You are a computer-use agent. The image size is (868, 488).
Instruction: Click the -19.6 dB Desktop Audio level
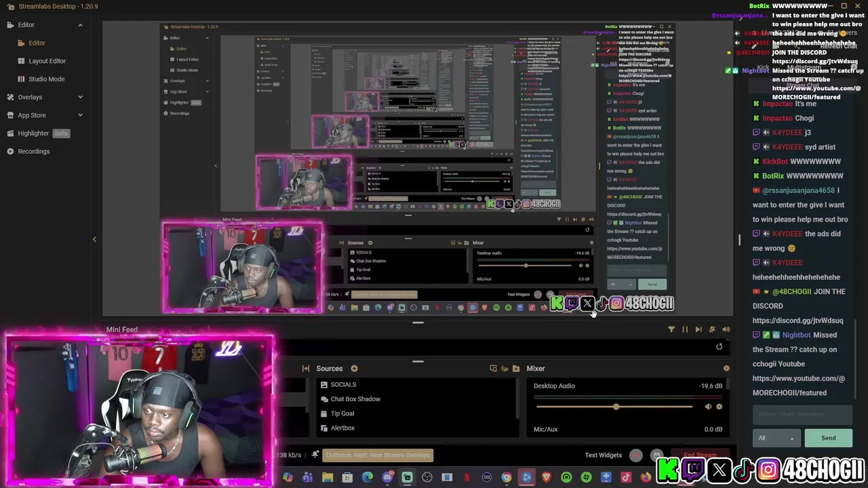pos(711,386)
